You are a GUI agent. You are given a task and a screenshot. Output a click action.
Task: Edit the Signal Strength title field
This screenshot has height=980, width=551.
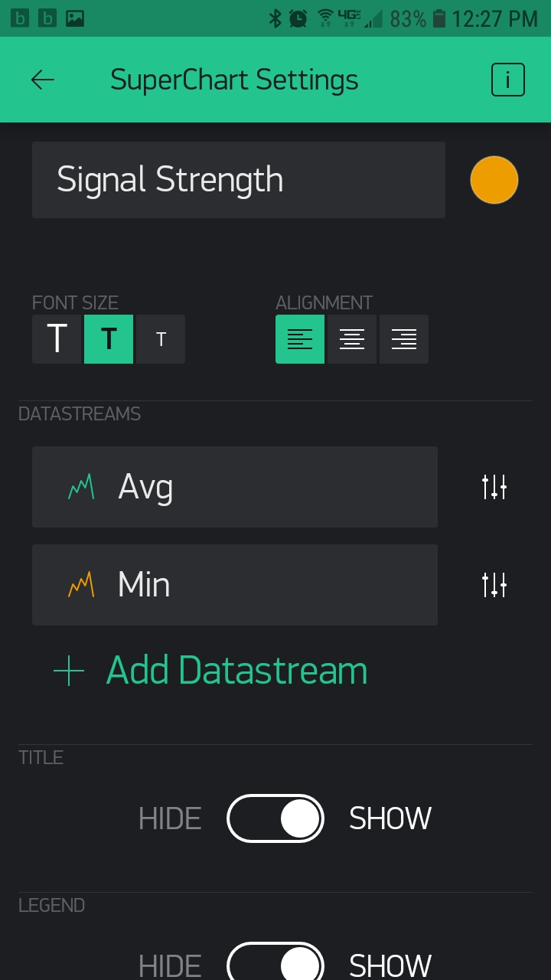(239, 180)
